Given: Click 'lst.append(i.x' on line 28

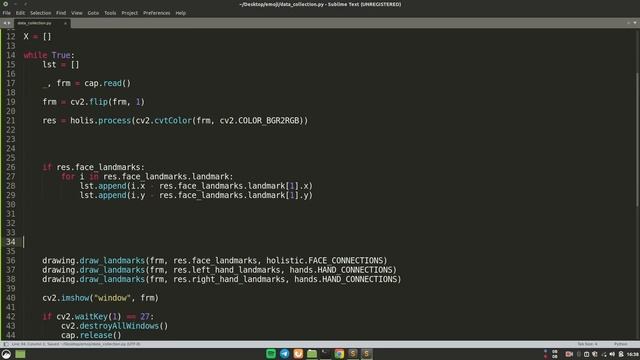Looking at the screenshot, I should [112, 186].
